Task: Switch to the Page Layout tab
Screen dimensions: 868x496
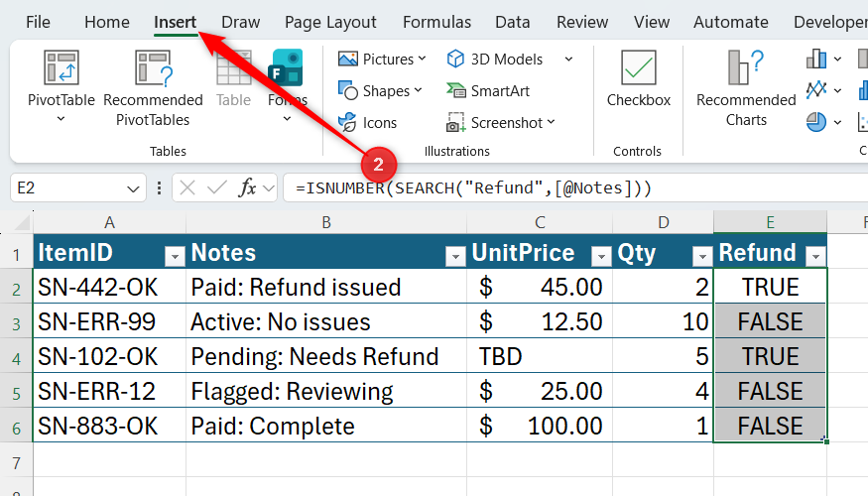Action: pyautogui.click(x=330, y=22)
